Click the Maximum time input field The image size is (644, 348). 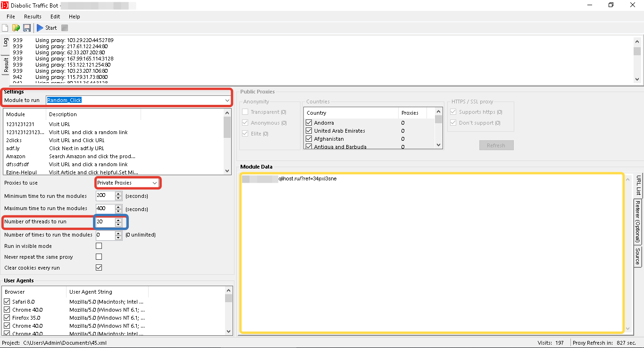click(105, 209)
